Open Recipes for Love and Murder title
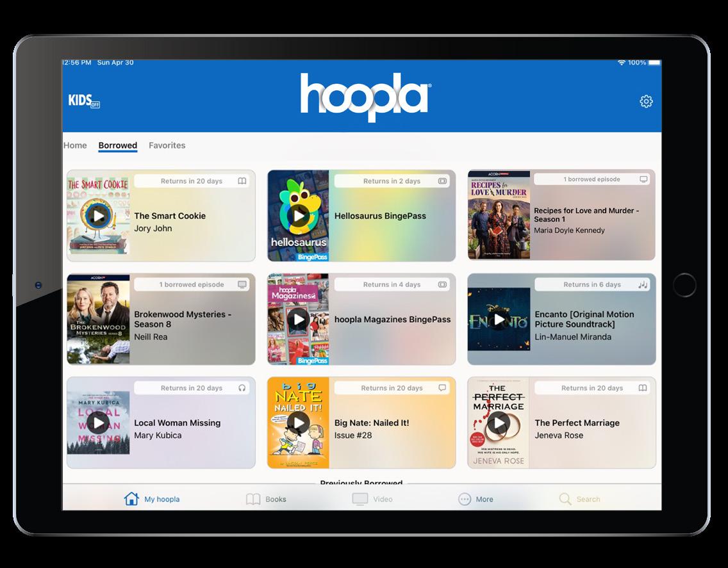This screenshot has width=728, height=568. coord(586,215)
